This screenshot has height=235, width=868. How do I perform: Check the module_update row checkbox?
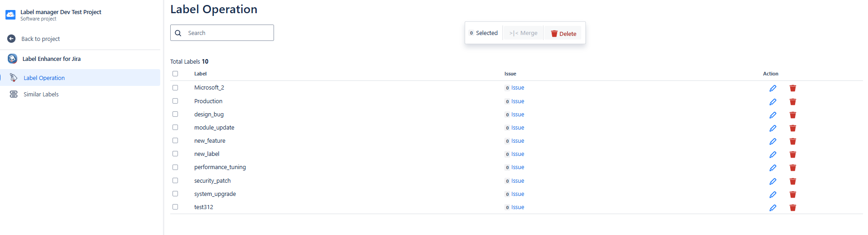175,127
